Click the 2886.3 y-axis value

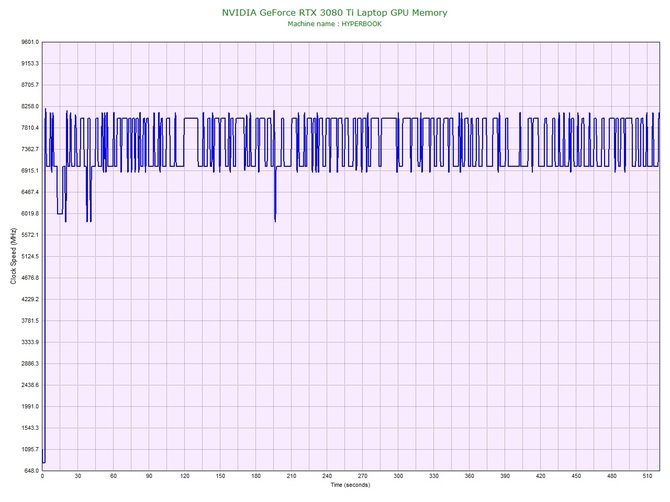(x=30, y=364)
